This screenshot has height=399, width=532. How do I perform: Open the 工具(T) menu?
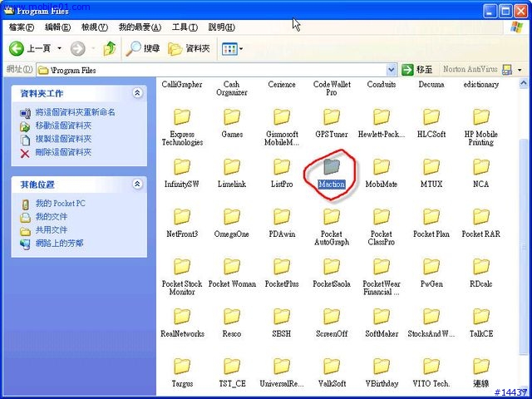point(185,27)
